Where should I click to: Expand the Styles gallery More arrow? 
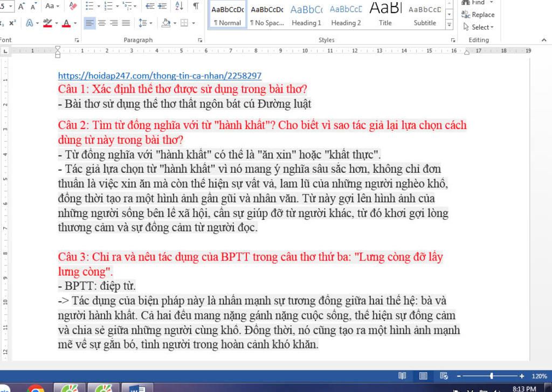point(449,25)
